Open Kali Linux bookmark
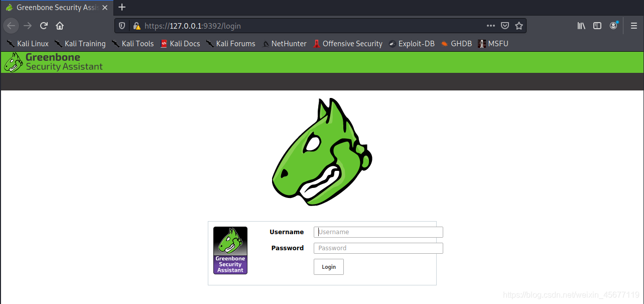Viewport: 644px width, 304px height. 28,44
